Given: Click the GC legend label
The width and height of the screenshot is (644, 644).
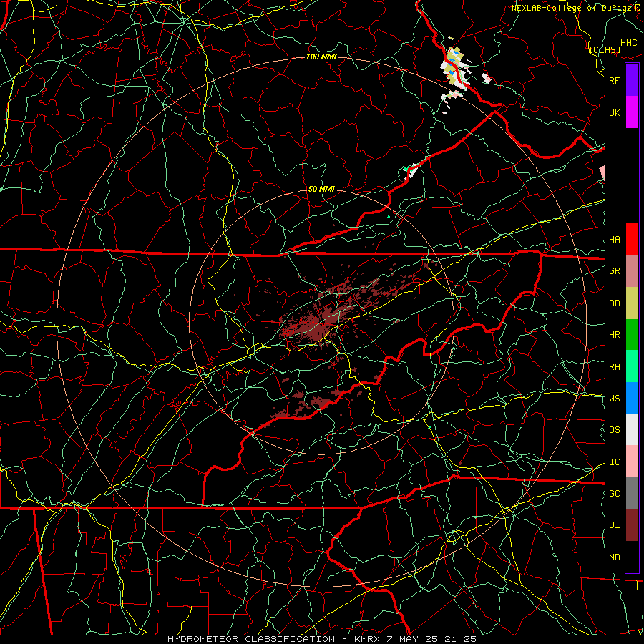Looking at the screenshot, I should coord(614,494).
